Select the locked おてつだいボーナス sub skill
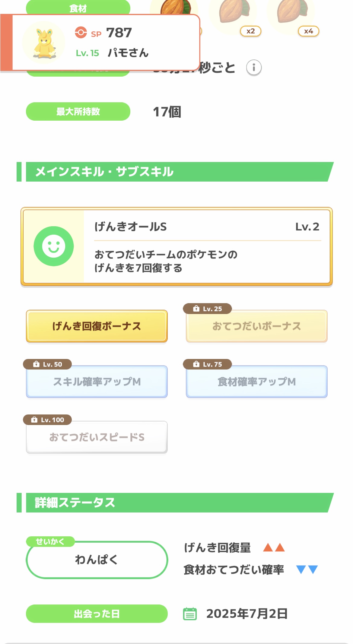Viewport: 353px width, 644px height. (256, 326)
